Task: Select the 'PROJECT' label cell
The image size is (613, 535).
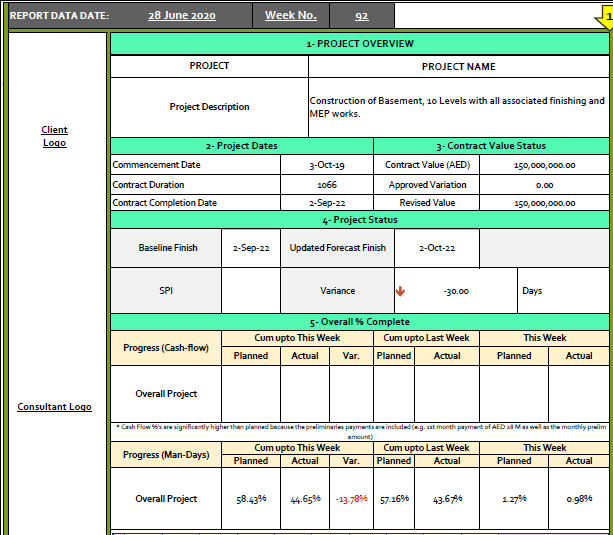Action: (x=209, y=66)
